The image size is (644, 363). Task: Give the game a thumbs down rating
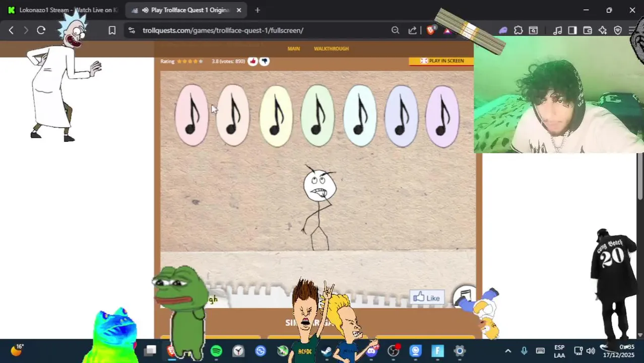[264, 61]
